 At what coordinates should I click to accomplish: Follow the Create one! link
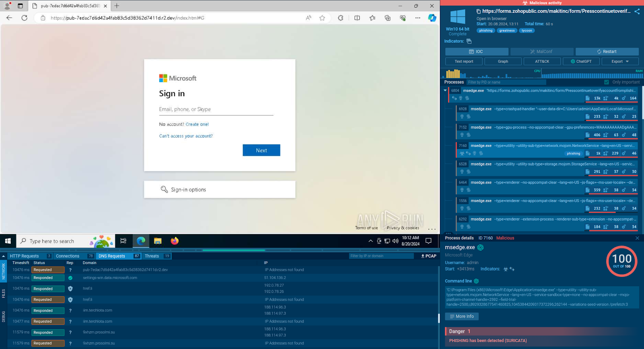[197, 124]
